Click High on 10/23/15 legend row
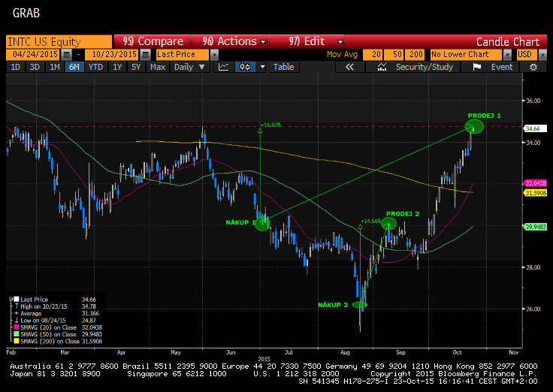 coord(56,306)
